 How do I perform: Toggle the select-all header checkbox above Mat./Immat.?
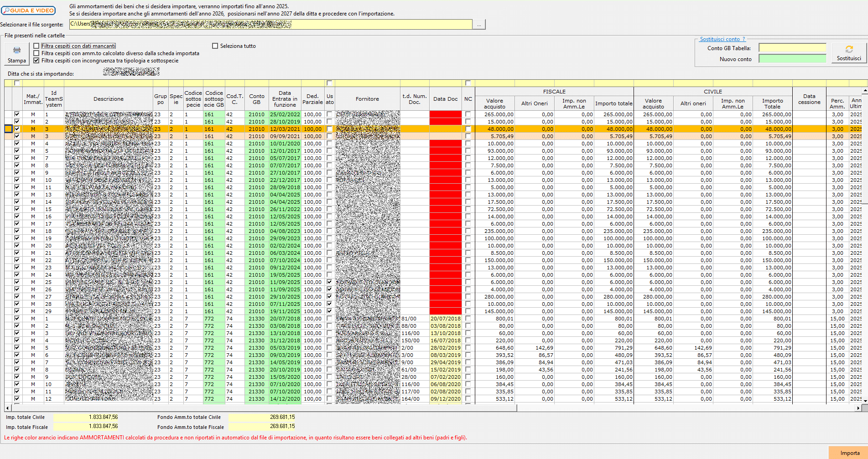coord(17,83)
